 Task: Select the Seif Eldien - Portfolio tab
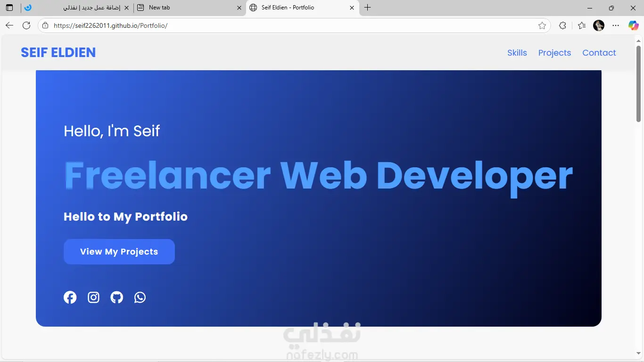pos(302,8)
